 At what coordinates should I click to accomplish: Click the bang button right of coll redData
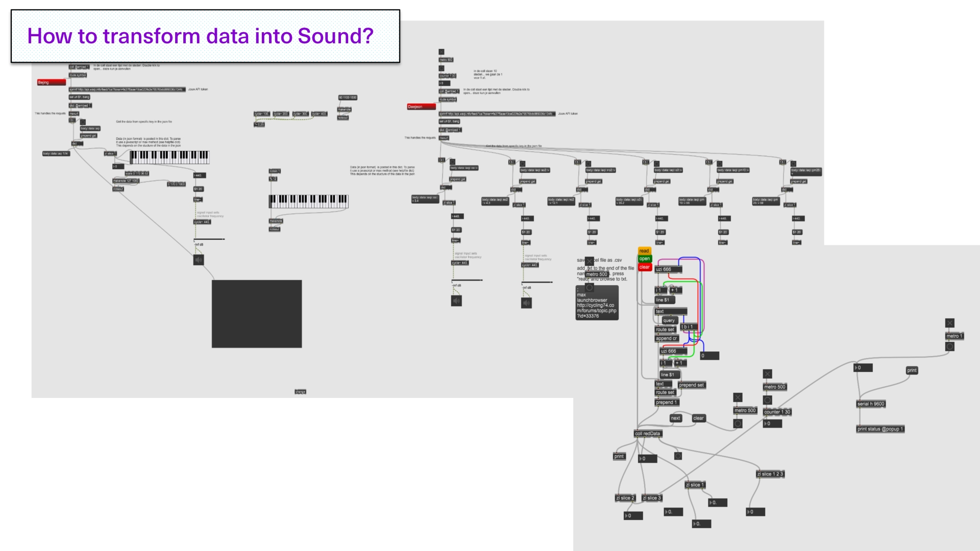(x=678, y=456)
